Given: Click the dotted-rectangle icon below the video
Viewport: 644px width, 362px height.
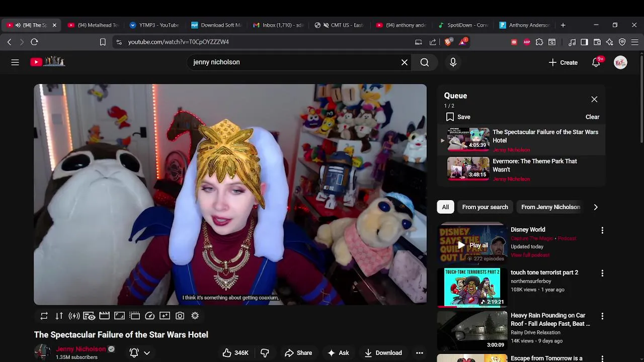Looking at the screenshot, I should click(x=134, y=316).
